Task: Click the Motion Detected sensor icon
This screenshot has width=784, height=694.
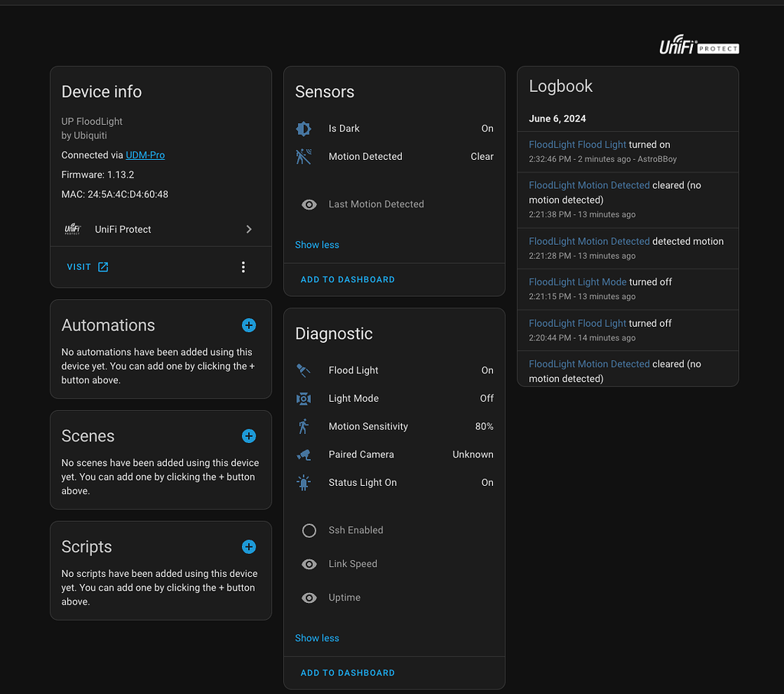Action: (304, 157)
